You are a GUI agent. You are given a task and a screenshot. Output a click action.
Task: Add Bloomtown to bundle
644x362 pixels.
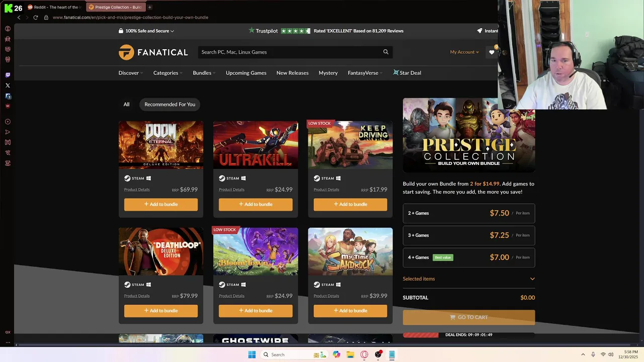[x=256, y=311]
